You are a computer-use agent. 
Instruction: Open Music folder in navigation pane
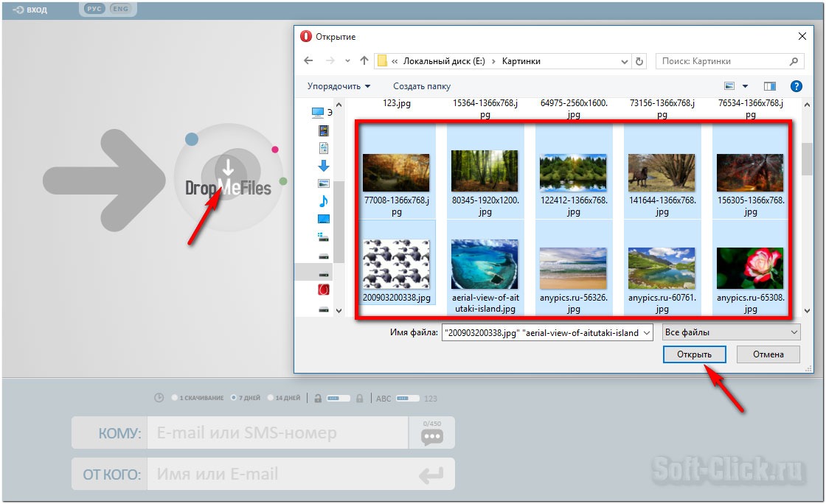pyautogui.click(x=324, y=201)
